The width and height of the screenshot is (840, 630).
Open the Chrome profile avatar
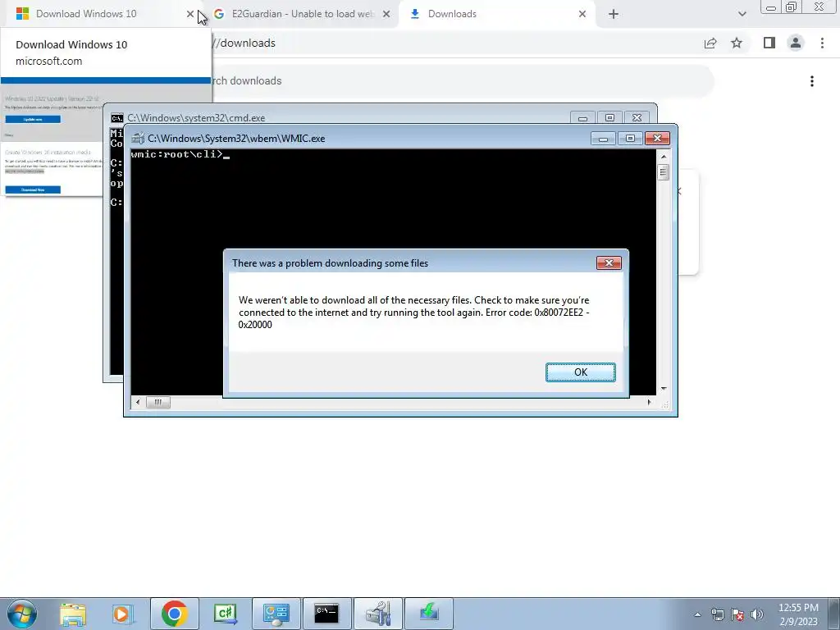point(796,43)
